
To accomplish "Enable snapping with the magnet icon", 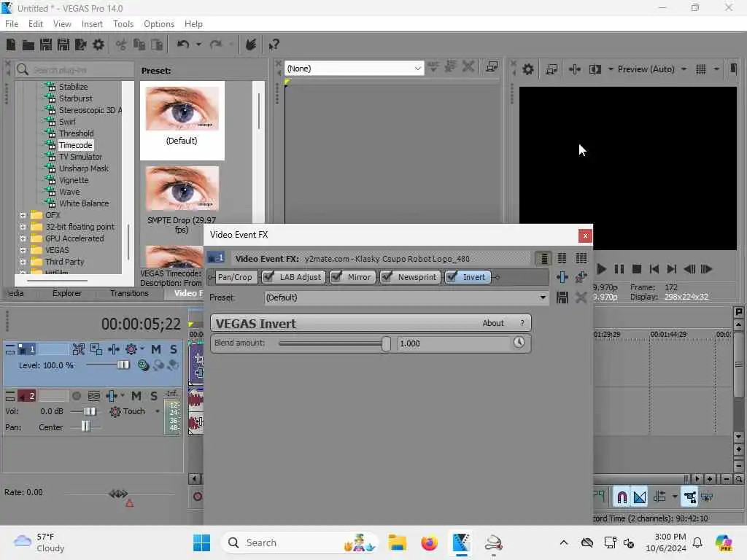I will 622,497.
